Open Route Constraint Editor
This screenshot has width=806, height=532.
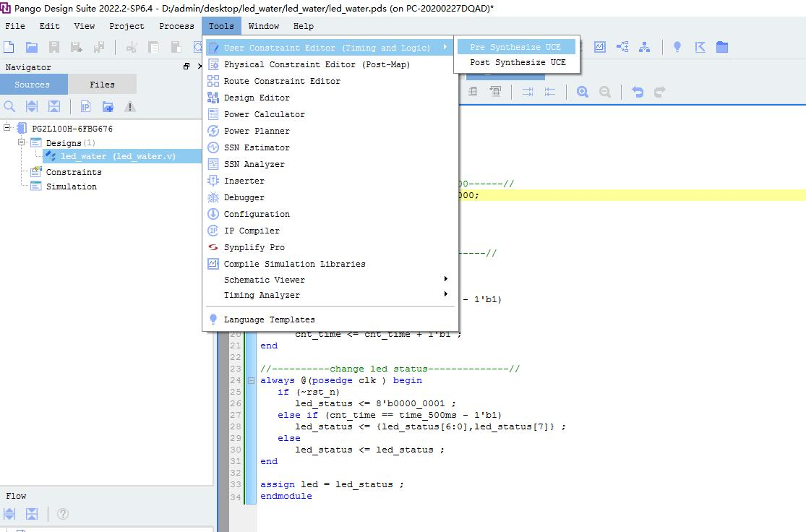point(330,81)
